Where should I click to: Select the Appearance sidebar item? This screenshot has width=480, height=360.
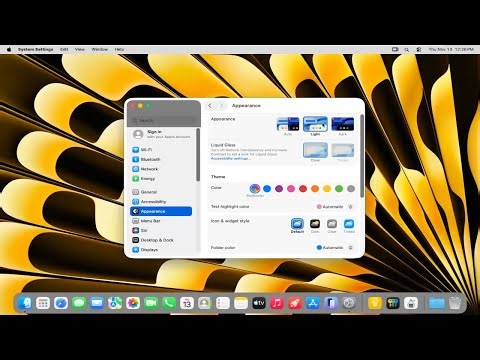(x=161, y=211)
